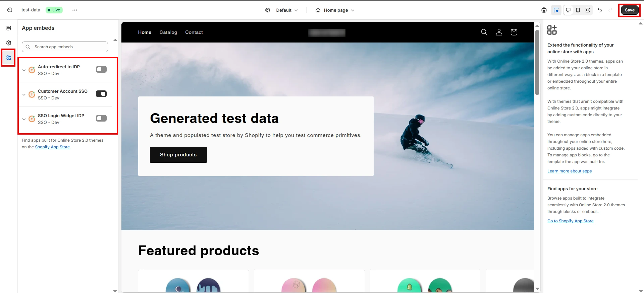644x293 pixels.
Task: Click the test-data theme name
Action: (x=31, y=10)
